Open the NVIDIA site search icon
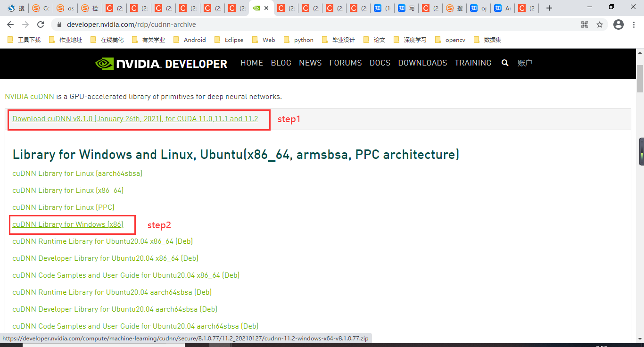This screenshot has height=347, width=644. click(505, 63)
